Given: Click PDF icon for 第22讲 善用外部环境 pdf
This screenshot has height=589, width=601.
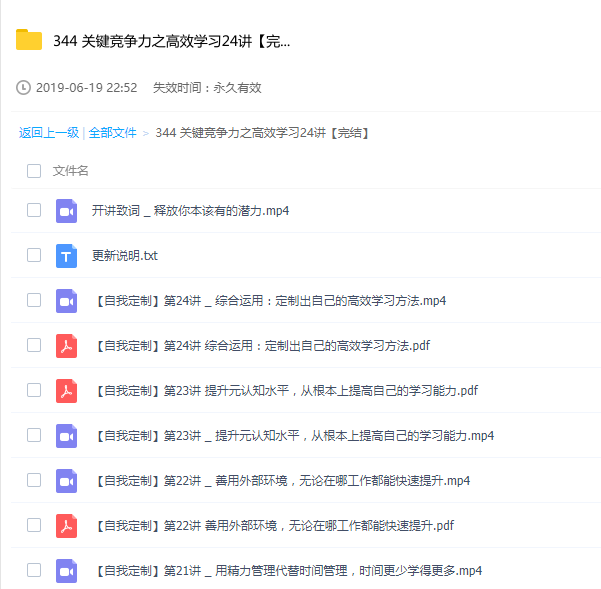Looking at the screenshot, I should [x=66, y=526].
